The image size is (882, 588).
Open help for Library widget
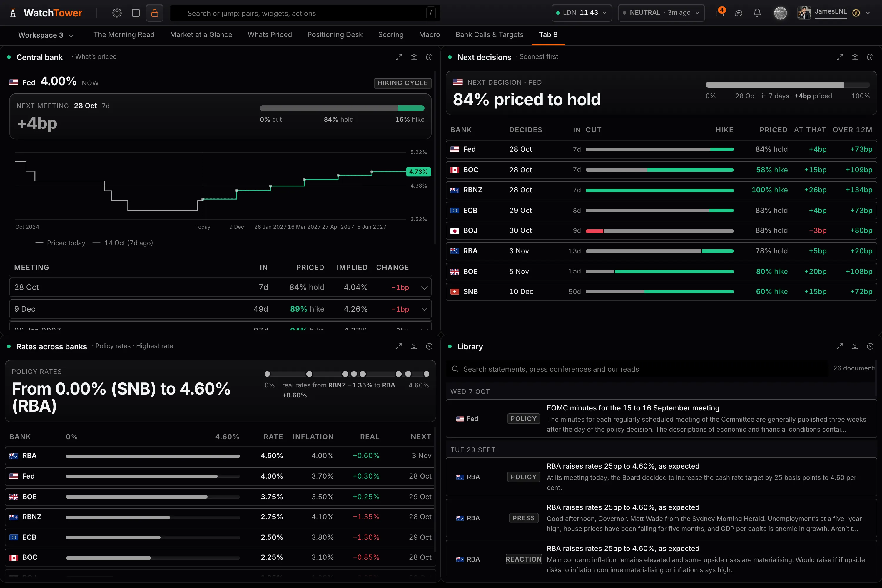[x=870, y=347]
